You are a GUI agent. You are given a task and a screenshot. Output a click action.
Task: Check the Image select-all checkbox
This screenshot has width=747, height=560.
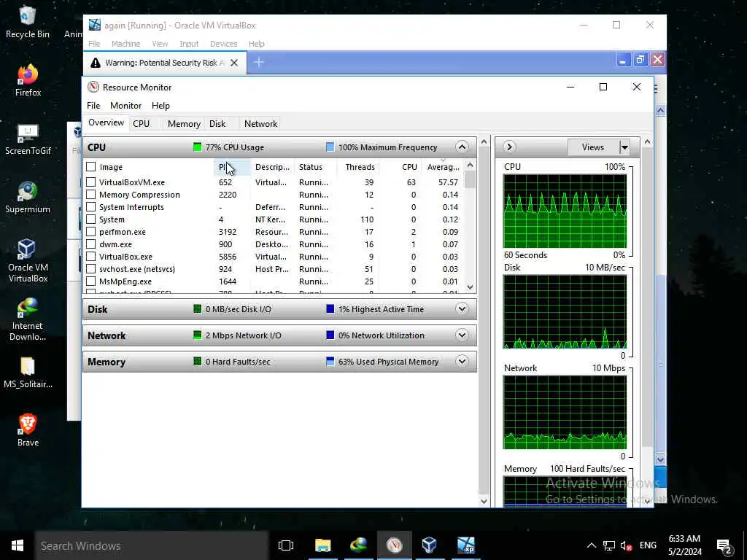click(x=91, y=167)
